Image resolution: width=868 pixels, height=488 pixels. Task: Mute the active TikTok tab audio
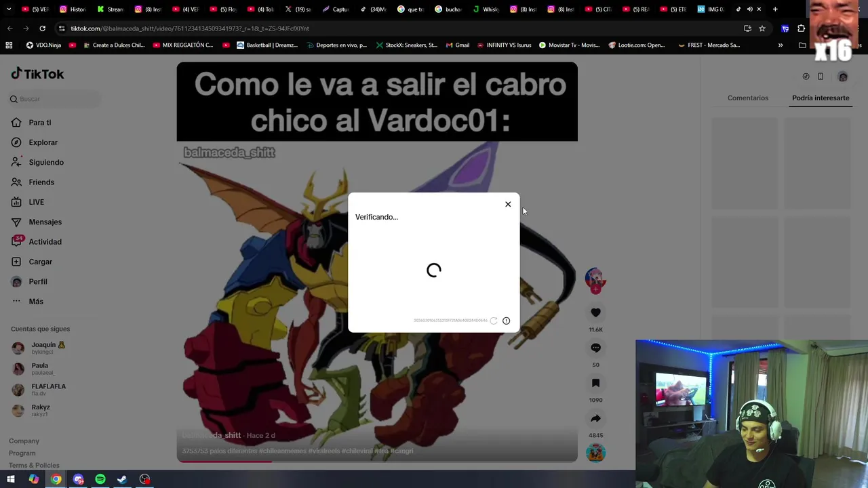(749, 9)
